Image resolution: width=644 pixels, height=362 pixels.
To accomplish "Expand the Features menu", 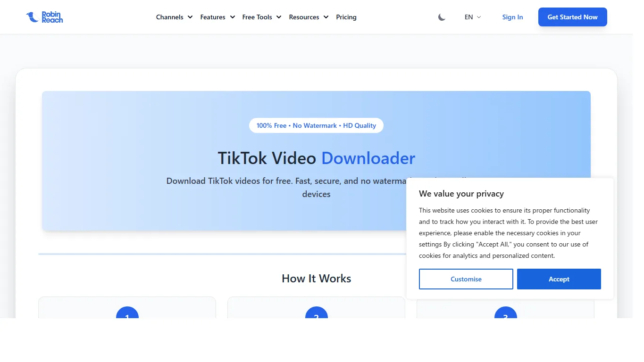I will [x=217, y=17].
